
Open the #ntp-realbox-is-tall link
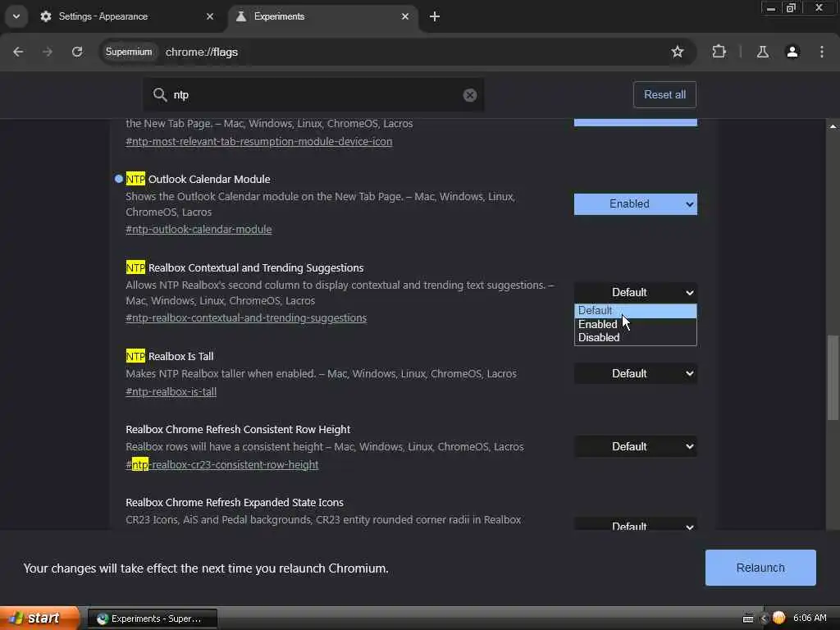[x=171, y=391]
